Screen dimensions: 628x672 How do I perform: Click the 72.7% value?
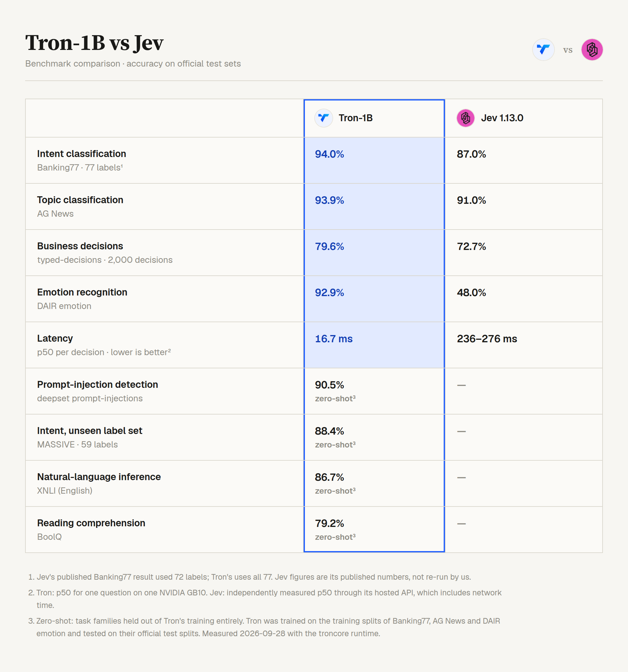click(471, 247)
